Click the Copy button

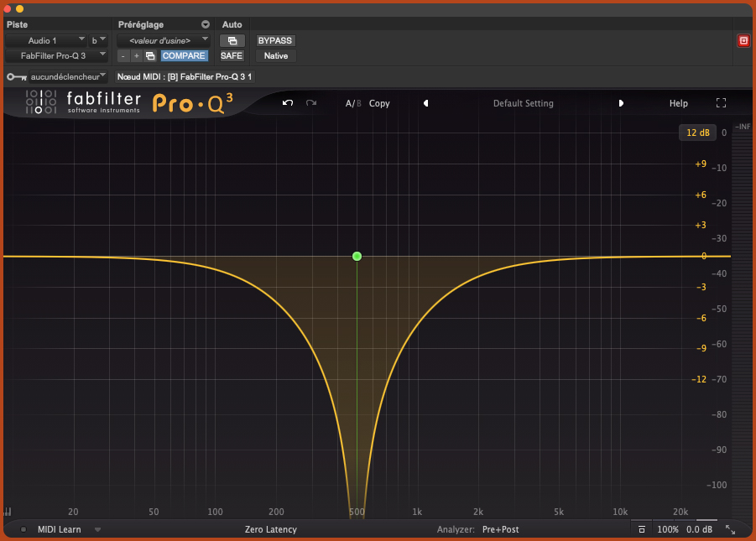point(379,103)
